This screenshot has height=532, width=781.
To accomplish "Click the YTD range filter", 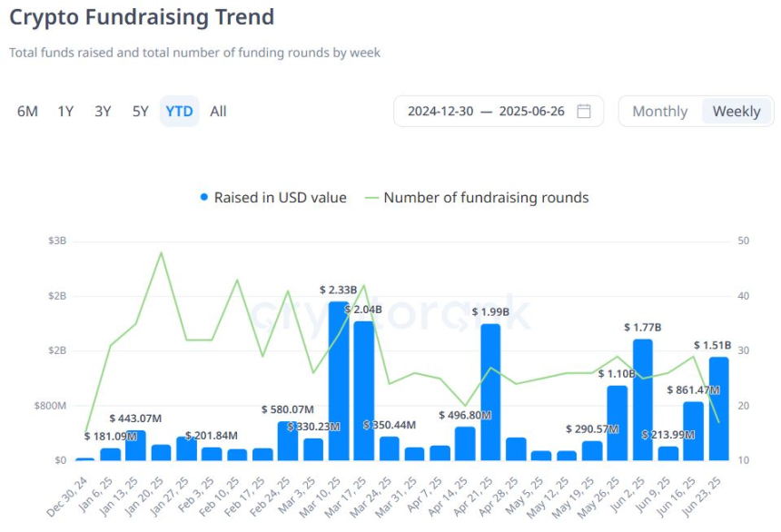I will tap(179, 111).
